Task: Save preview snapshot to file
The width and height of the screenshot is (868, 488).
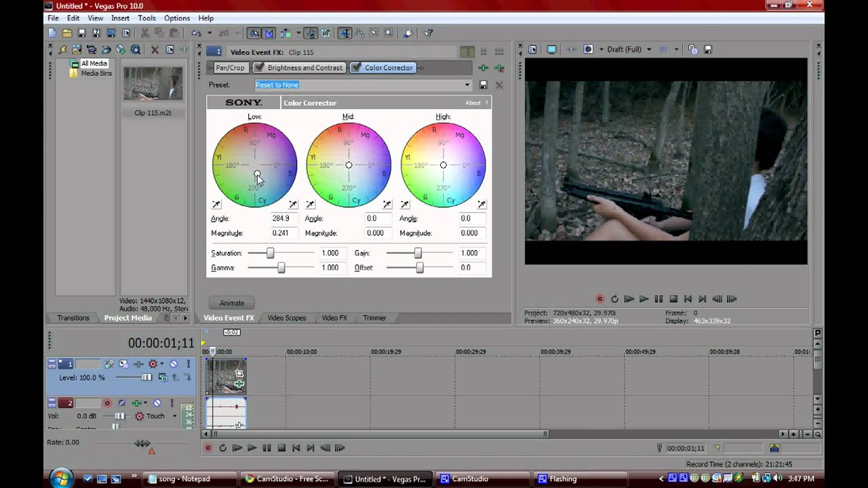Action: click(708, 49)
